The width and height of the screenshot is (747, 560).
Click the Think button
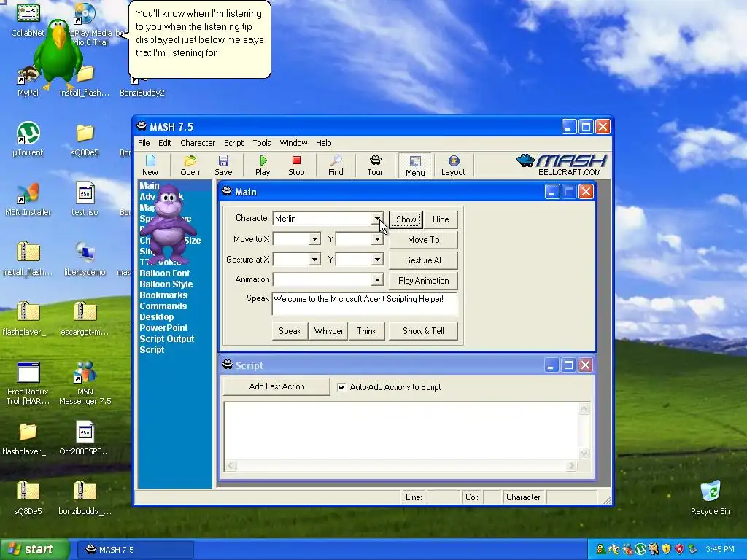coord(367,331)
